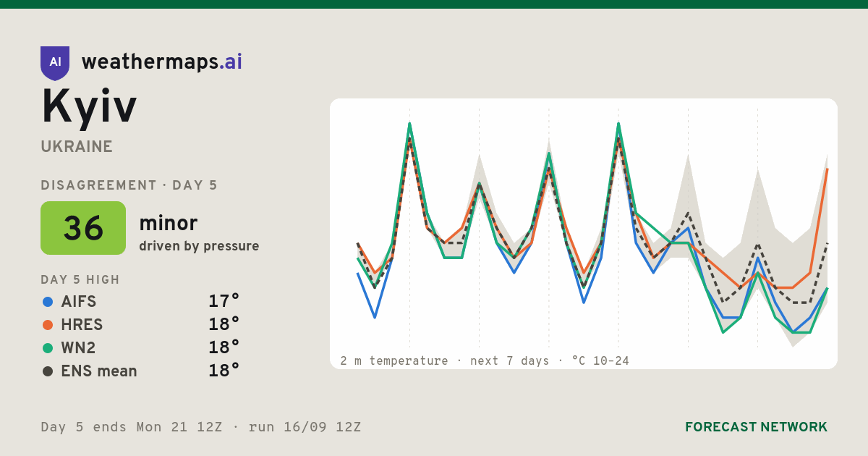Click the chart's 2 m temperature caption
Screen dimensions: 868x456
tap(485, 360)
